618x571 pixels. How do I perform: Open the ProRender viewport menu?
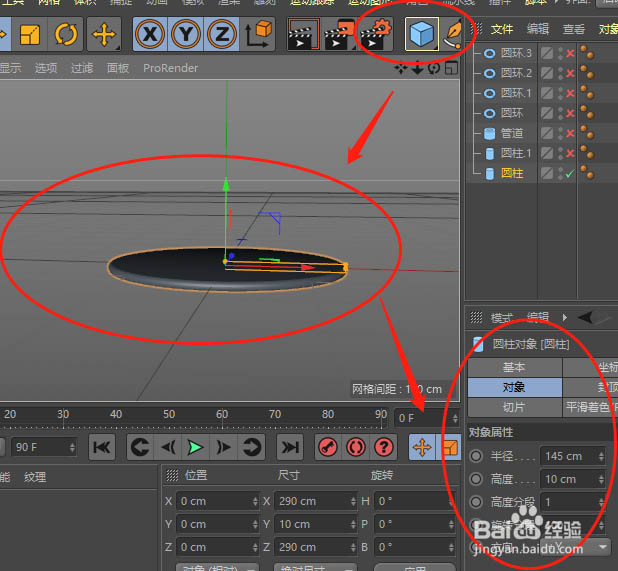click(x=170, y=68)
